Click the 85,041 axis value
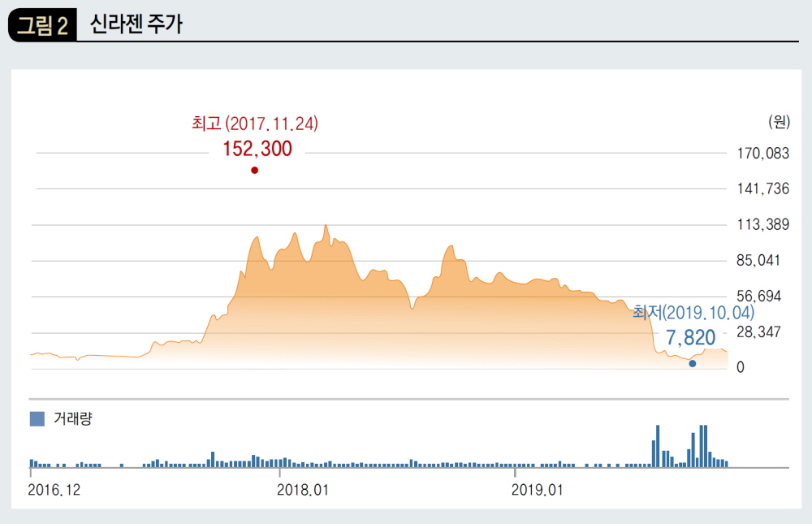The height and width of the screenshot is (524, 812). [758, 260]
